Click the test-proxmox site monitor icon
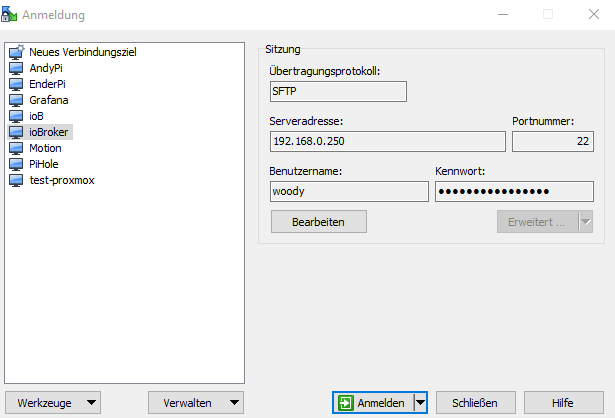615x418 pixels. point(16,180)
